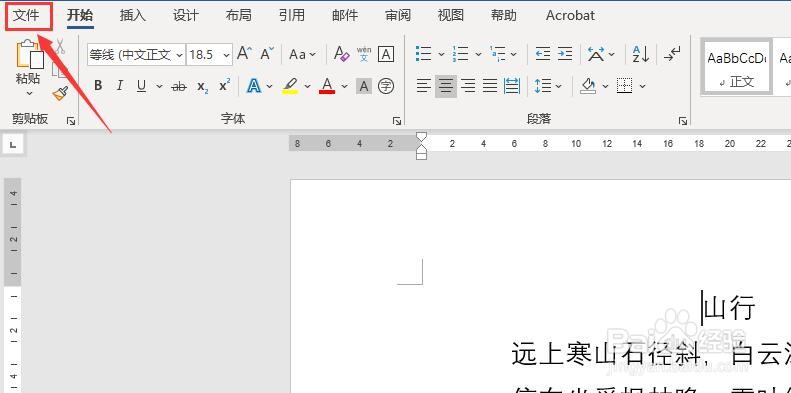Image resolution: width=791 pixels, height=393 pixels.
Task: Apply distributed alignment icon
Action: click(x=513, y=86)
